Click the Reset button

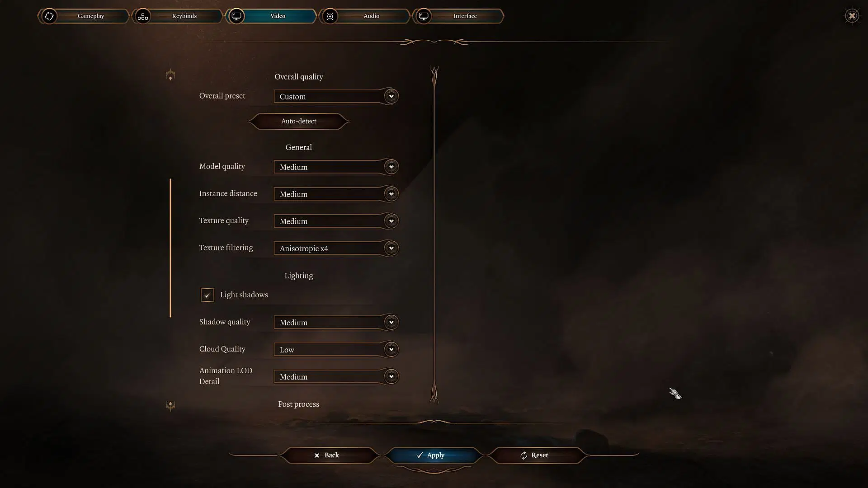pyautogui.click(x=533, y=455)
